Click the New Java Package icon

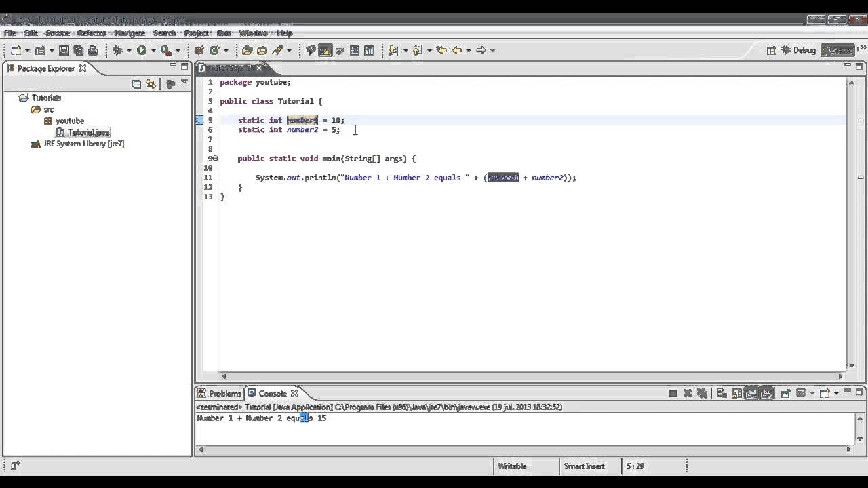pos(199,50)
